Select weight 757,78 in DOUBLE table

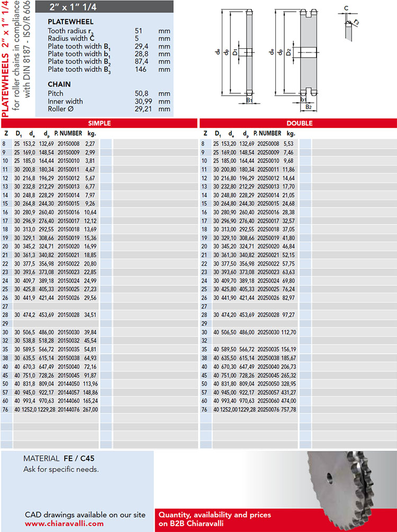(x=288, y=410)
